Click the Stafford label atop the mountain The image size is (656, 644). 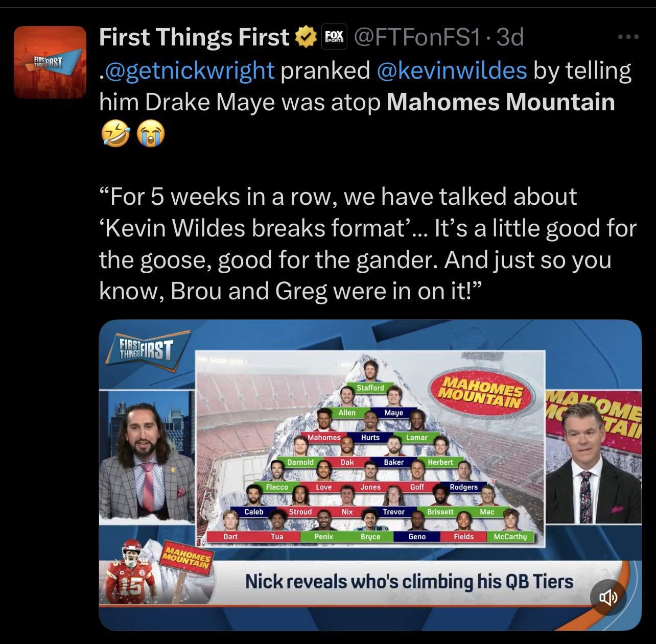pyautogui.click(x=370, y=388)
